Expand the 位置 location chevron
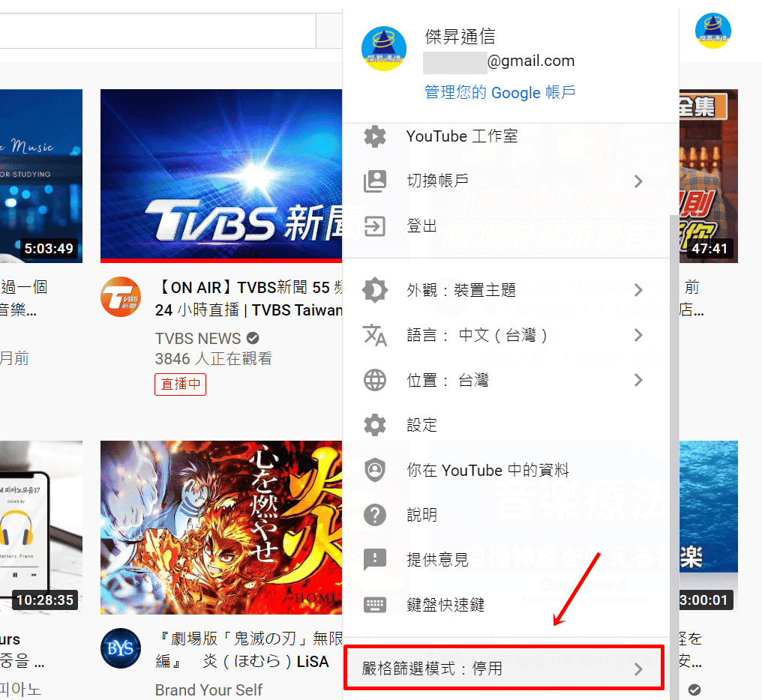762x700 pixels. 638,380
